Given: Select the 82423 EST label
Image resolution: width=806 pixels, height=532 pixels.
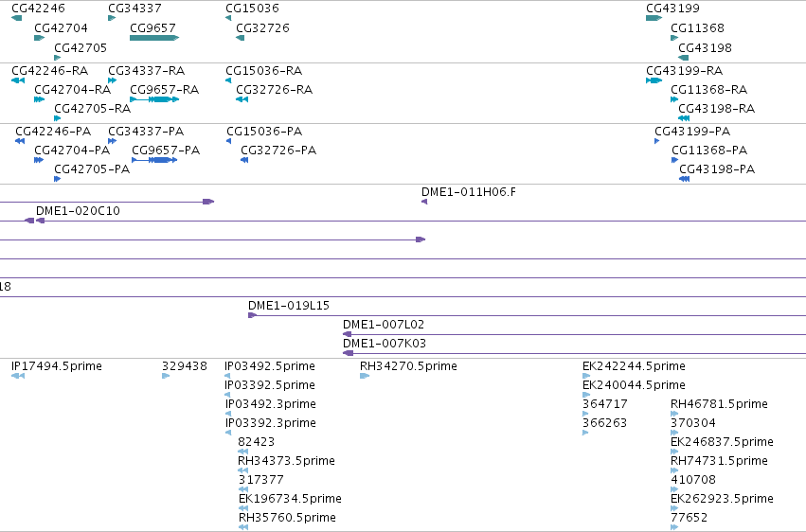Looking at the screenshot, I should [x=256, y=442].
